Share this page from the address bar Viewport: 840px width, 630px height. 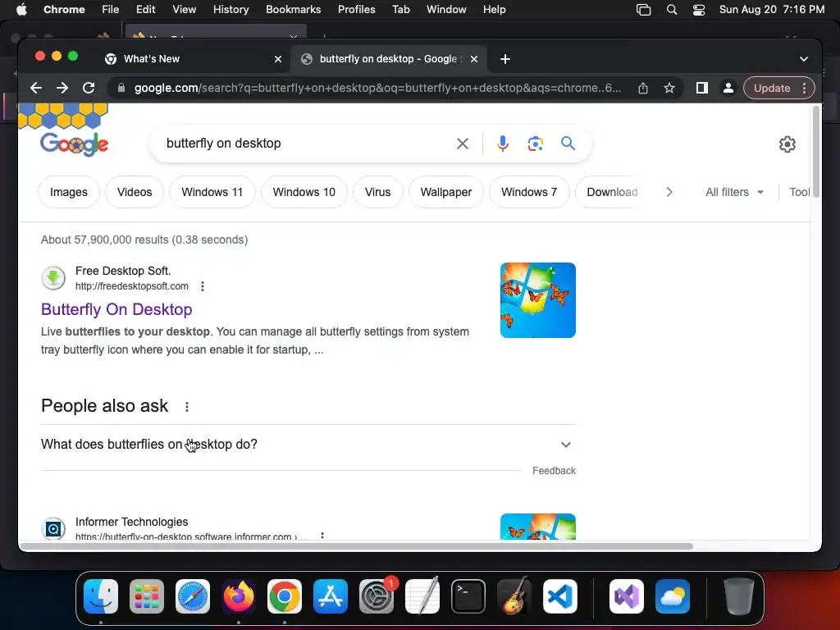click(x=643, y=88)
